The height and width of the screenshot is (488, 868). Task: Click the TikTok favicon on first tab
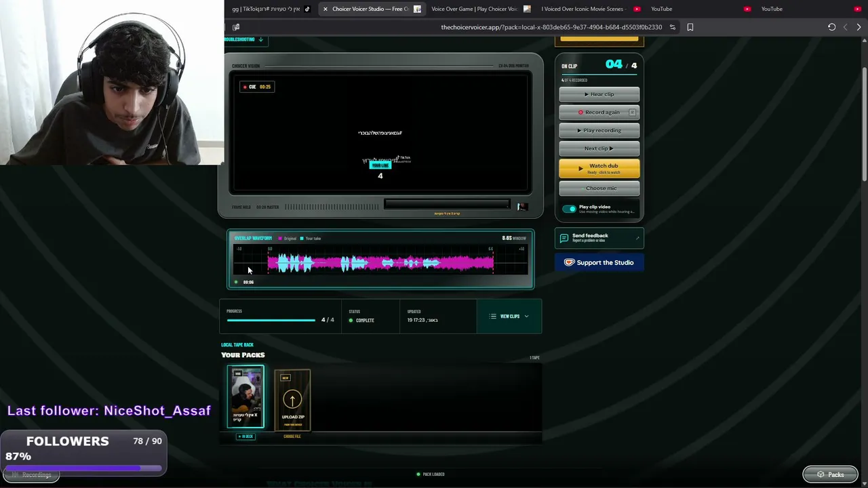click(307, 9)
